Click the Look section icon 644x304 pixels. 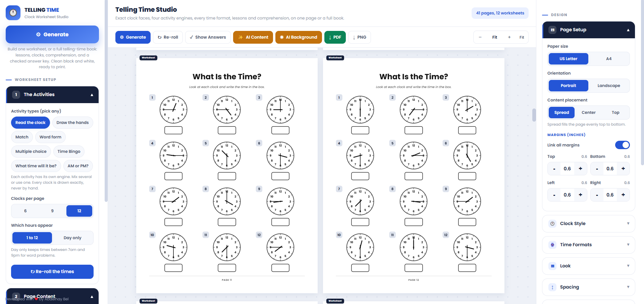[x=552, y=266]
